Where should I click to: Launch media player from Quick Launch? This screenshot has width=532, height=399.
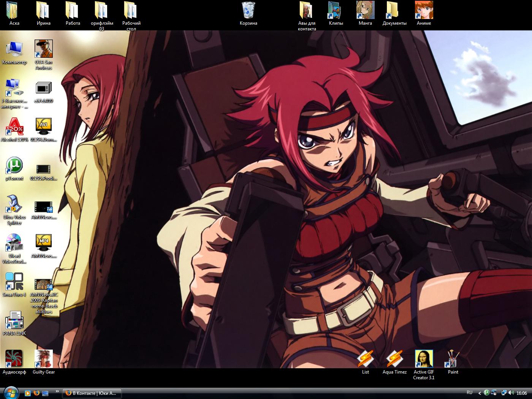[27, 393]
